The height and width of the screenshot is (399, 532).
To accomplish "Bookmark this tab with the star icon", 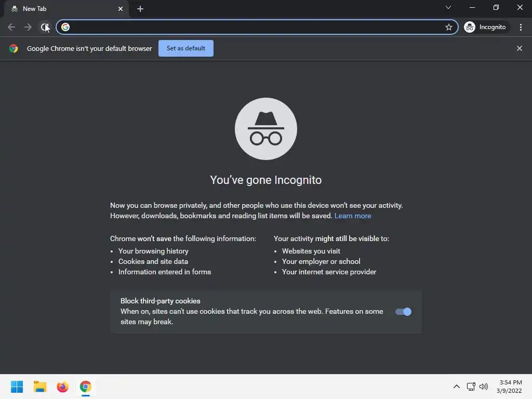I will pyautogui.click(x=448, y=27).
